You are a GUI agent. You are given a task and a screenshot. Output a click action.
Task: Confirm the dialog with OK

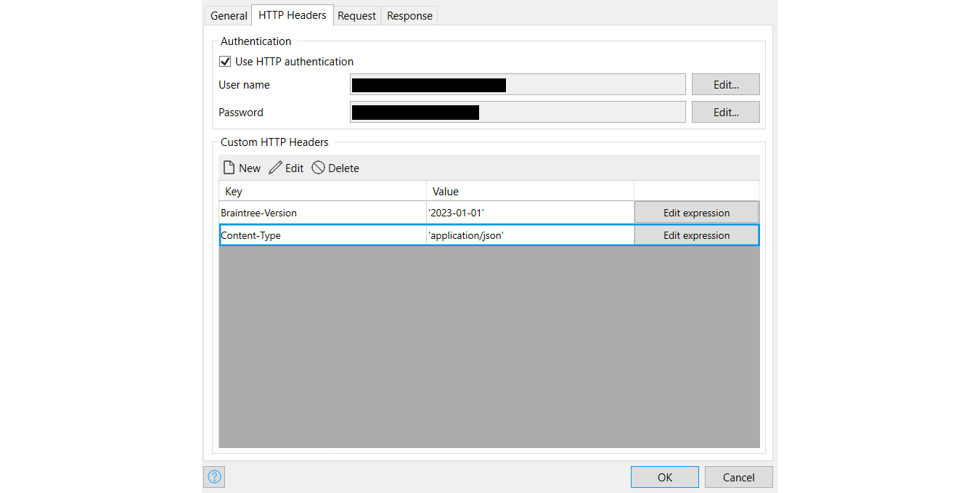(x=664, y=477)
